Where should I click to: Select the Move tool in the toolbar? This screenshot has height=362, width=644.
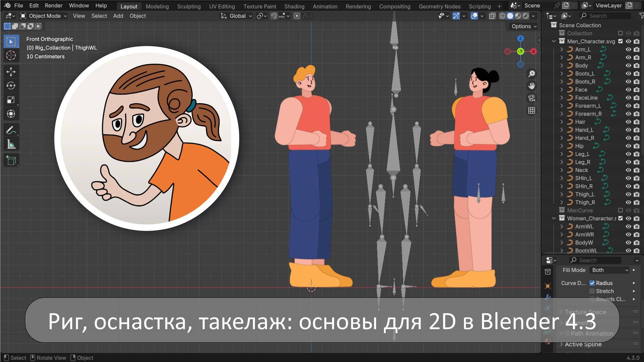click(11, 71)
